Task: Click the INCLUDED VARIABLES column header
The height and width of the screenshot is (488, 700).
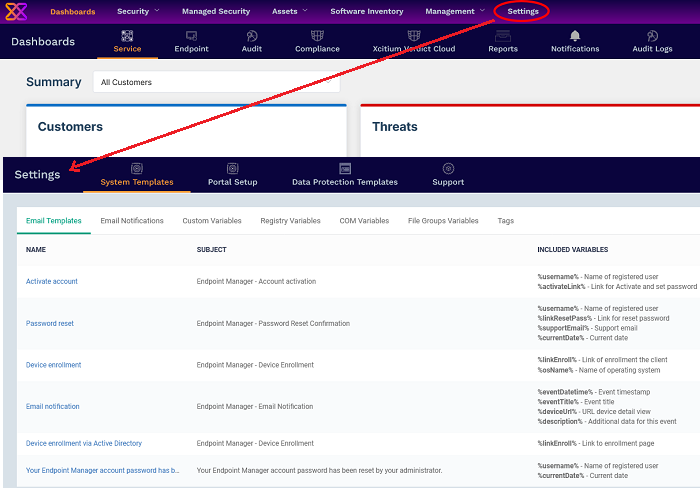Action: [573, 250]
